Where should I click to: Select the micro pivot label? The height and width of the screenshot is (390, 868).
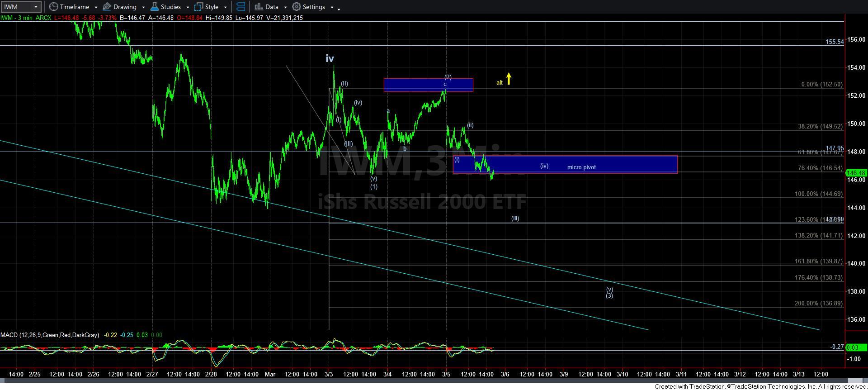point(581,167)
